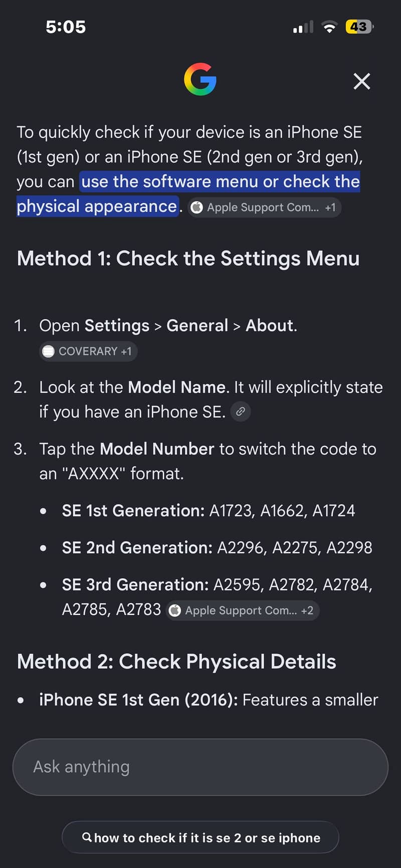
Task: Tap the cellular signal bars icon
Action: pos(303,27)
